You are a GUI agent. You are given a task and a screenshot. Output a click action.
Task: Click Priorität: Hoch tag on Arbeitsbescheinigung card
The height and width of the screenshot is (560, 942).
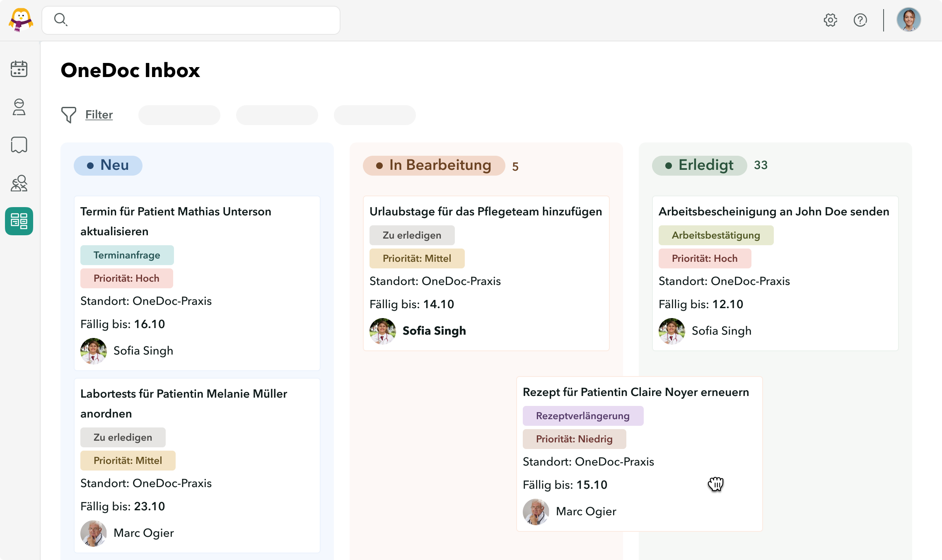(705, 258)
